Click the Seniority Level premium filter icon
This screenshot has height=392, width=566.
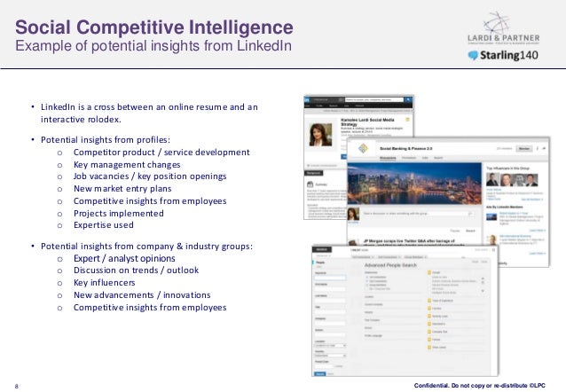[429, 316]
